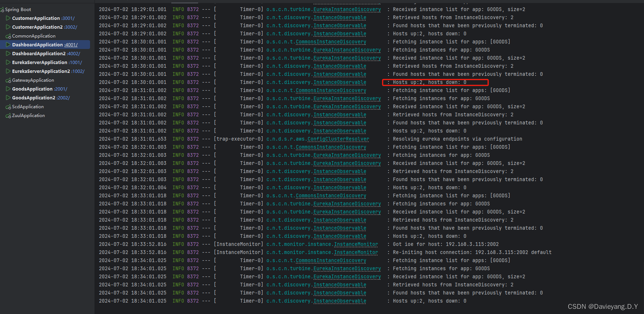Click 'Re-initing host connection' log message
The height and width of the screenshot is (314, 644).
click(472, 252)
